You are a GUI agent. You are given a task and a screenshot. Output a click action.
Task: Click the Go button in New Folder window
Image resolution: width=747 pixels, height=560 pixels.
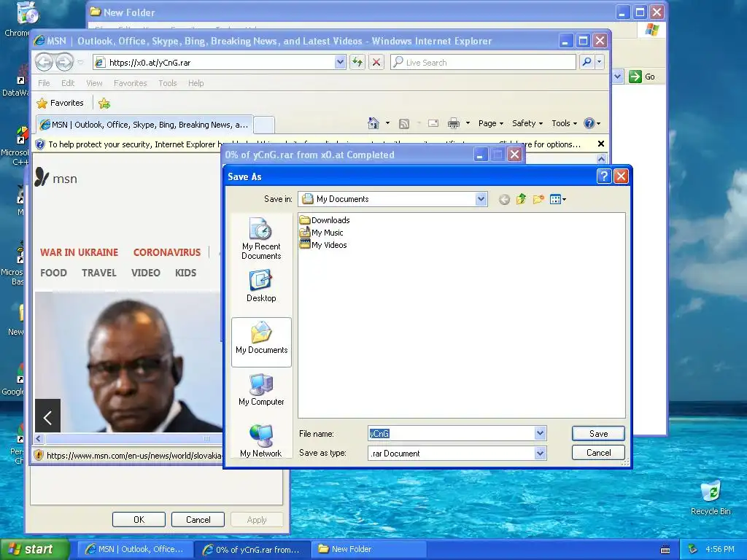[642, 77]
